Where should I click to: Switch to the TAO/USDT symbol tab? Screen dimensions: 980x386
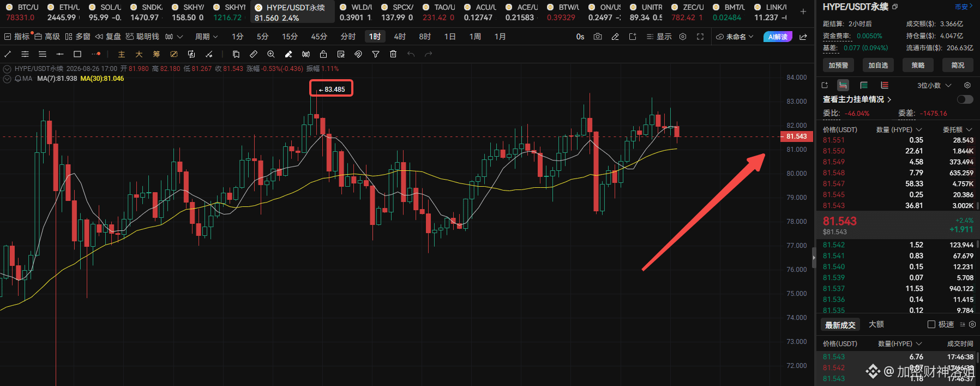(438, 12)
